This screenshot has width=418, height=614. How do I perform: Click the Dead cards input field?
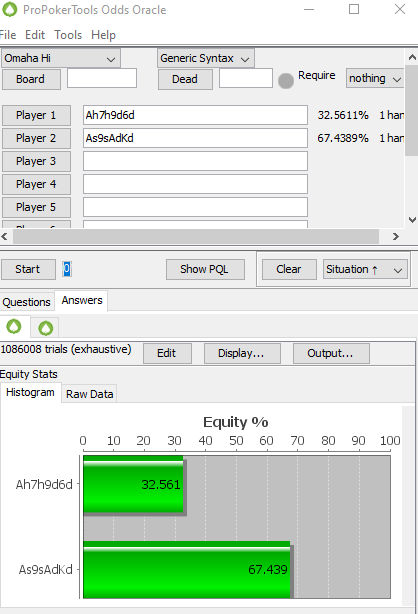tap(246, 78)
